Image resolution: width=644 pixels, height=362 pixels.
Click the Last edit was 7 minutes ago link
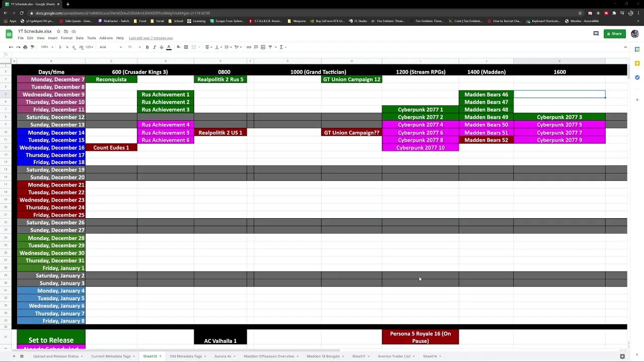pyautogui.click(x=151, y=38)
